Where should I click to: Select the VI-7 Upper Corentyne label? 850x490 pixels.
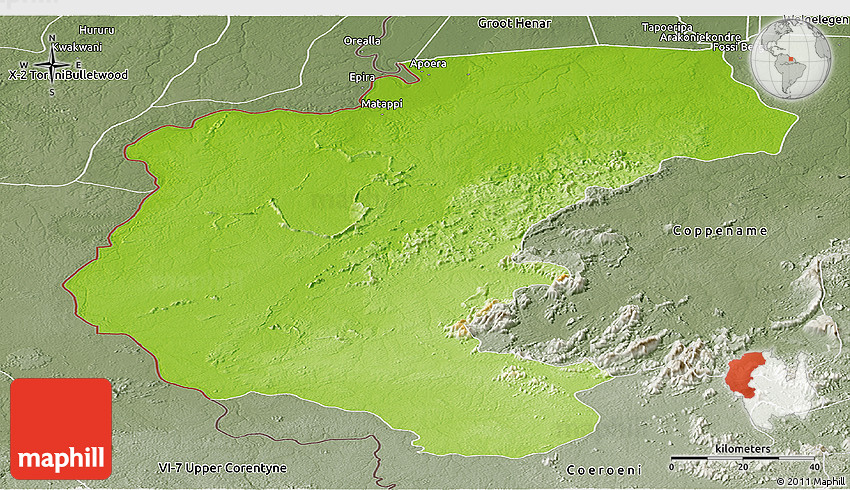click(x=222, y=468)
